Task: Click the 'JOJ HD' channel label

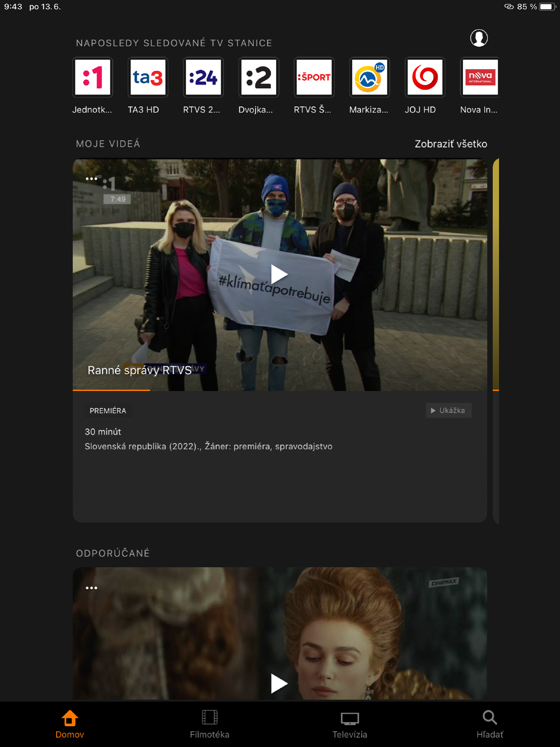Action: coord(420,110)
